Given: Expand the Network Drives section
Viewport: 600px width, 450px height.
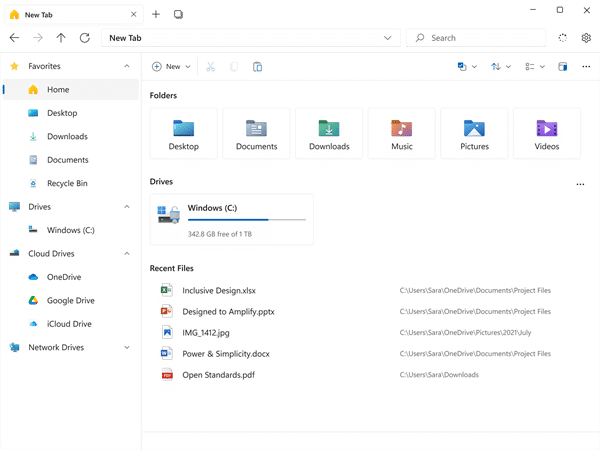Looking at the screenshot, I should pyautogui.click(x=127, y=348).
